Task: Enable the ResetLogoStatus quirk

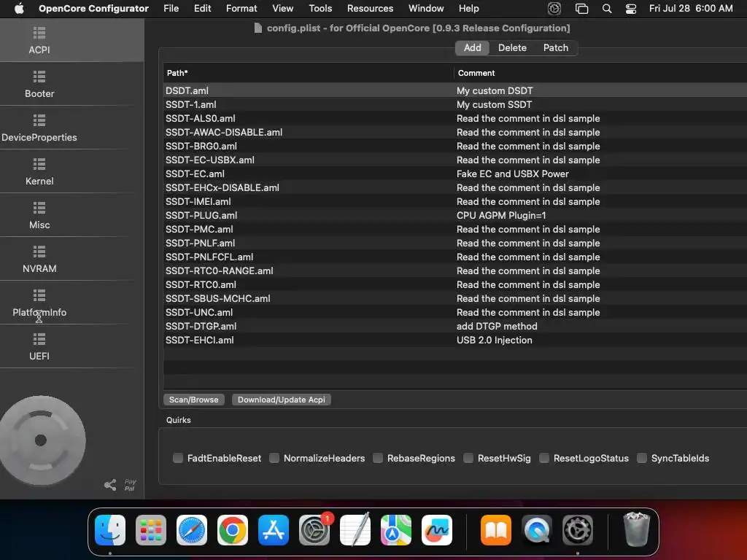Action: pos(544,458)
